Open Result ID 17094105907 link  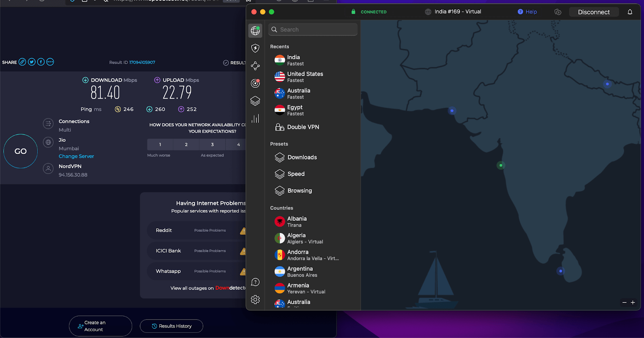(142, 62)
